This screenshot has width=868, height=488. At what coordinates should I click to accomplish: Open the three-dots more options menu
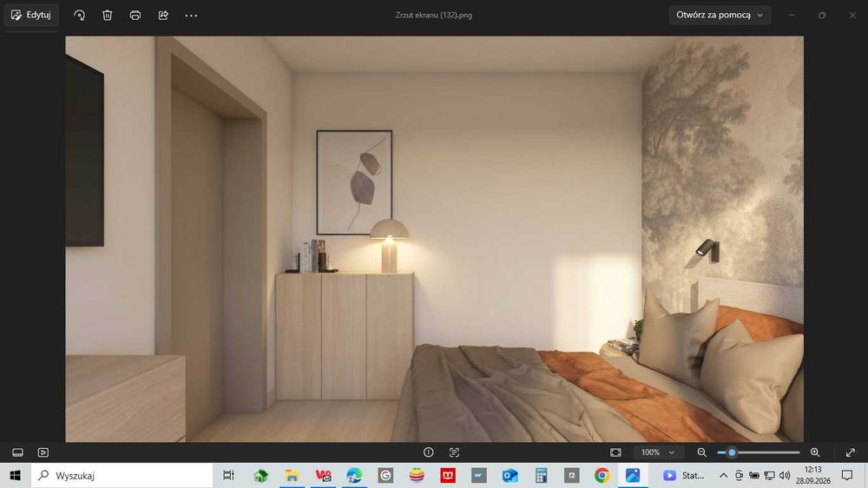tap(191, 16)
